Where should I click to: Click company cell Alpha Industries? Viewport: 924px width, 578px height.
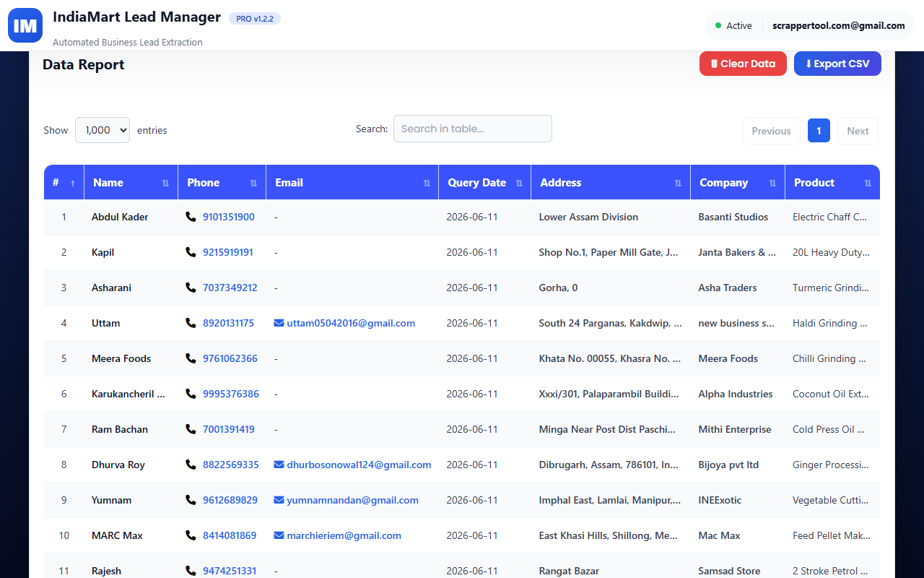[x=736, y=394]
